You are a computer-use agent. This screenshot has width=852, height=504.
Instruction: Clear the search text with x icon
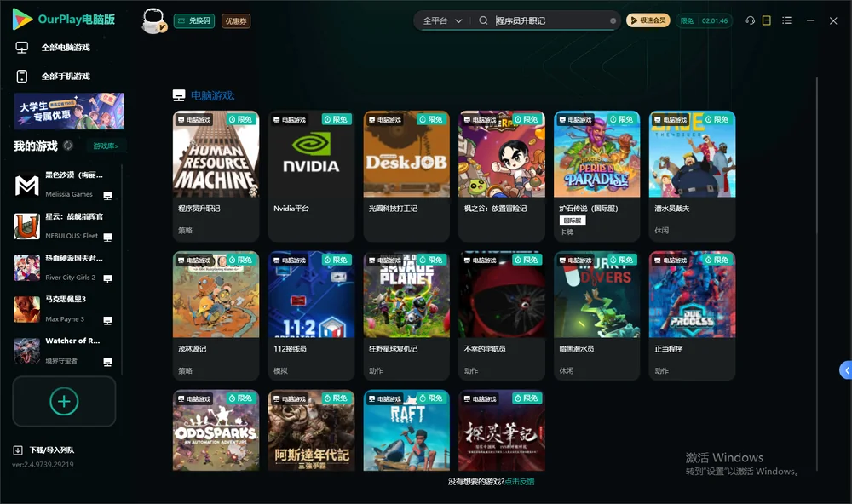613,21
